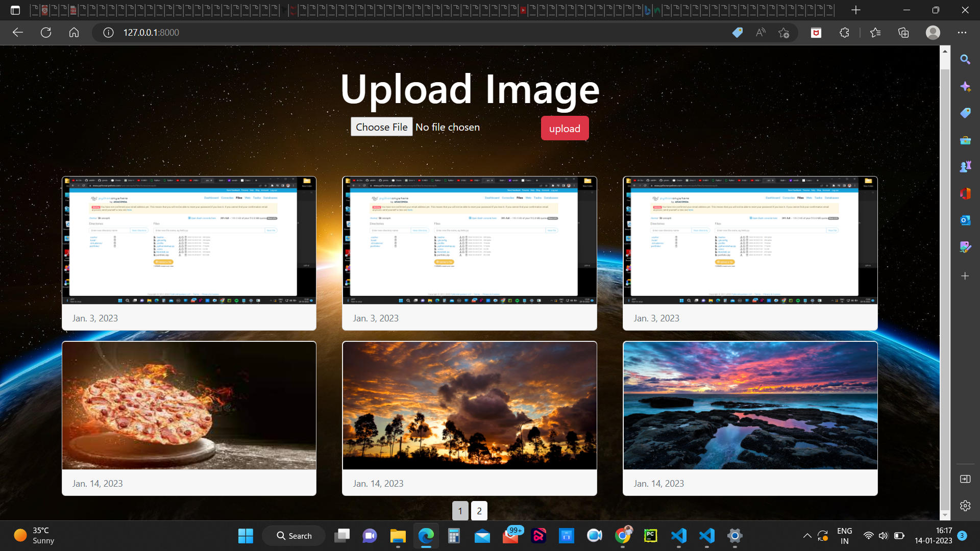Click the Choose File button
Image resolution: width=980 pixels, height=551 pixels.
click(x=381, y=127)
